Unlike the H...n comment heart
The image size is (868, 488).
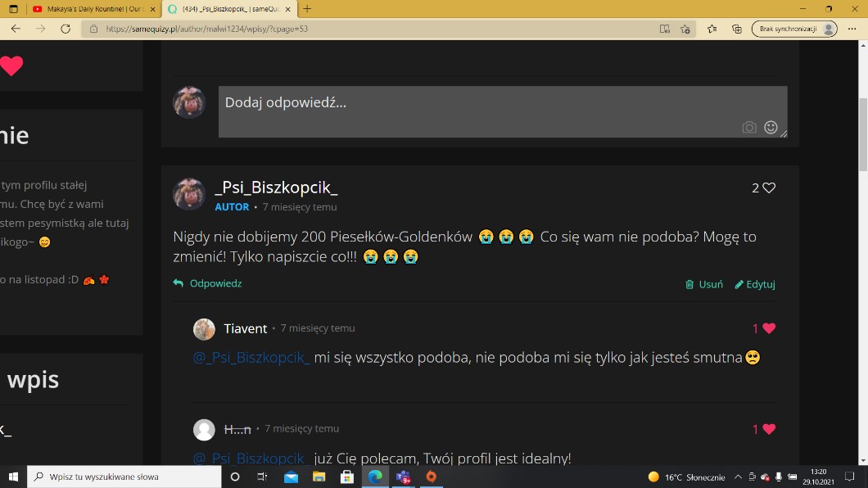point(769,429)
